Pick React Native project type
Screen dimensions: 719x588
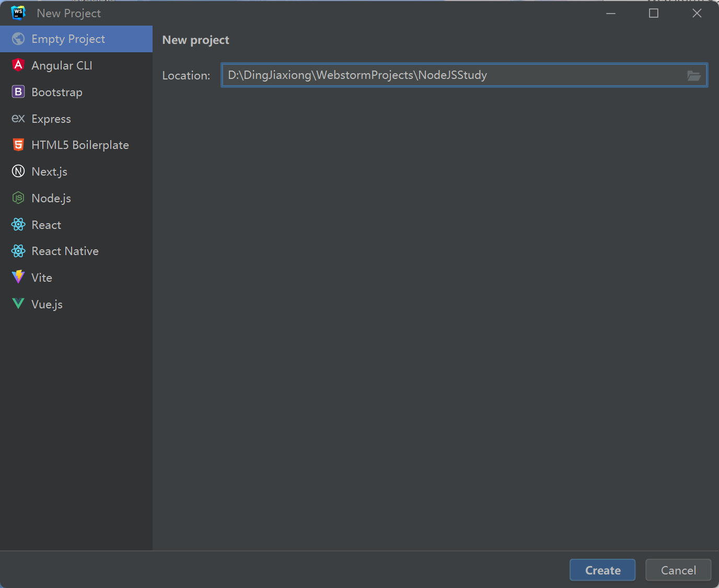[65, 251]
